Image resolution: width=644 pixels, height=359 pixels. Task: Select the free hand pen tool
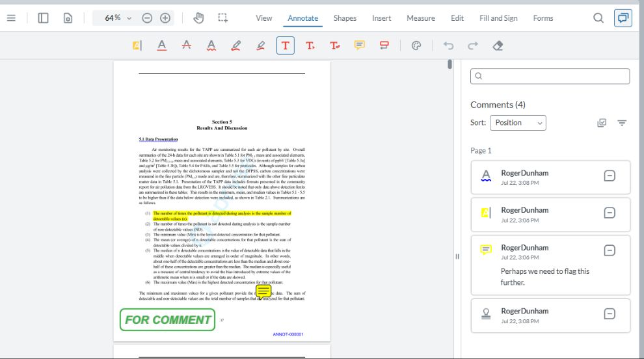235,46
